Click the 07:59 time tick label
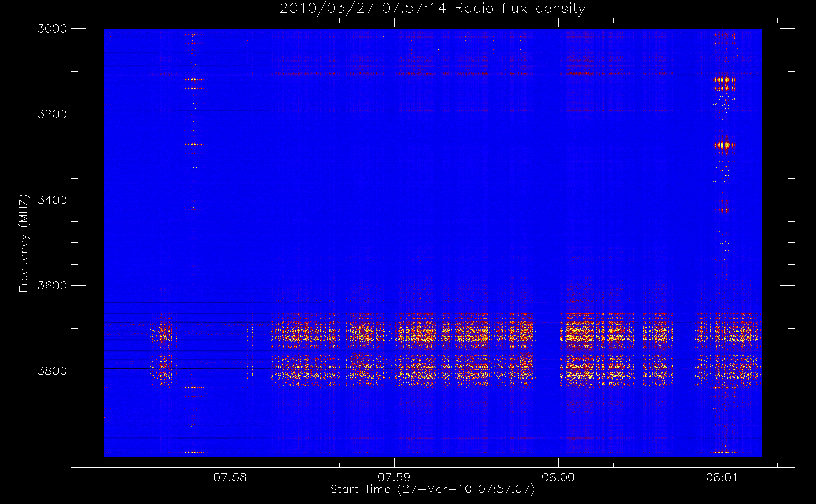Viewport: 816px width, 504px height. pos(394,477)
